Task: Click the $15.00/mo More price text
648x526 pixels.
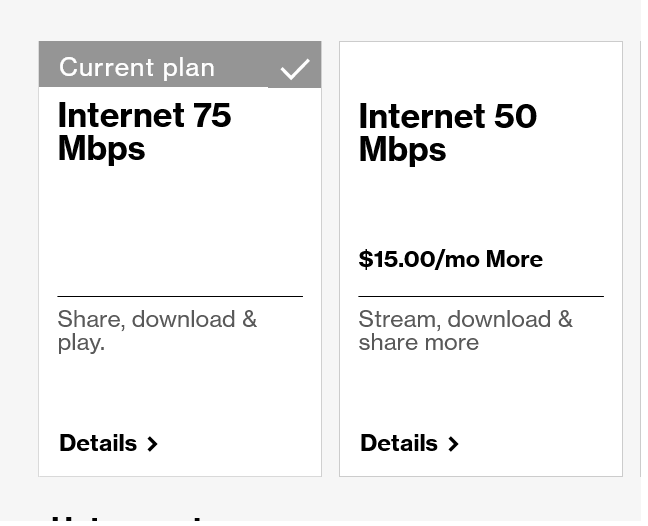Action: [x=450, y=259]
